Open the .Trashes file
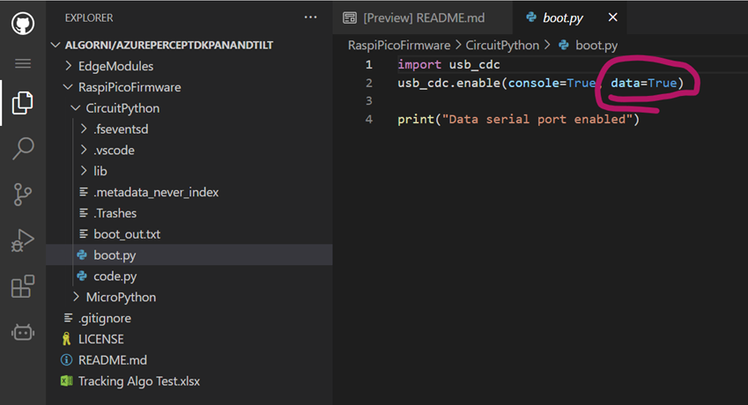 115,213
